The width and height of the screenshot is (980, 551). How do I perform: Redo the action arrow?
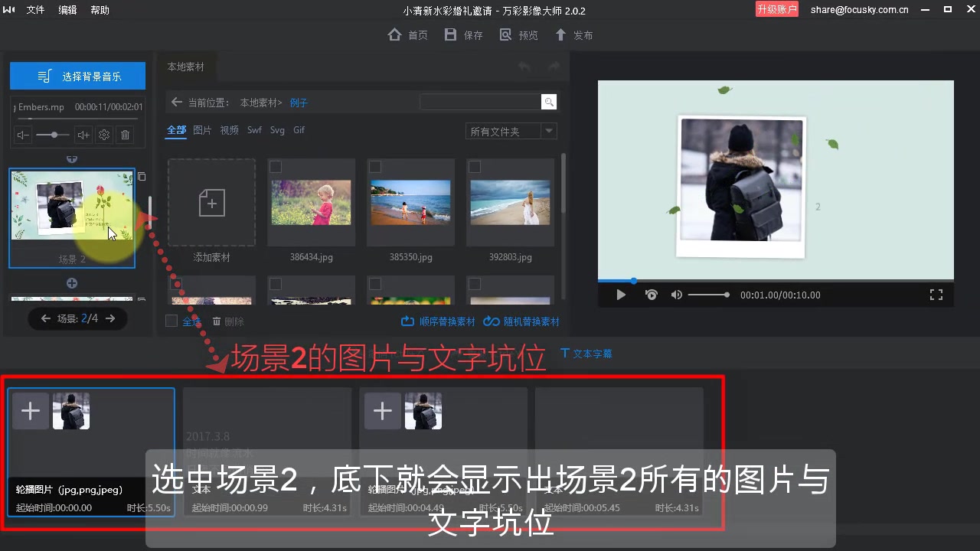pos(554,67)
